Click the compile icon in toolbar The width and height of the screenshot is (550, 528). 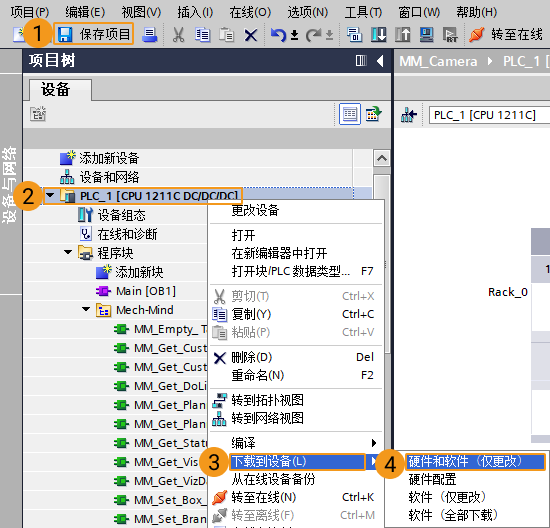[x=354, y=34]
